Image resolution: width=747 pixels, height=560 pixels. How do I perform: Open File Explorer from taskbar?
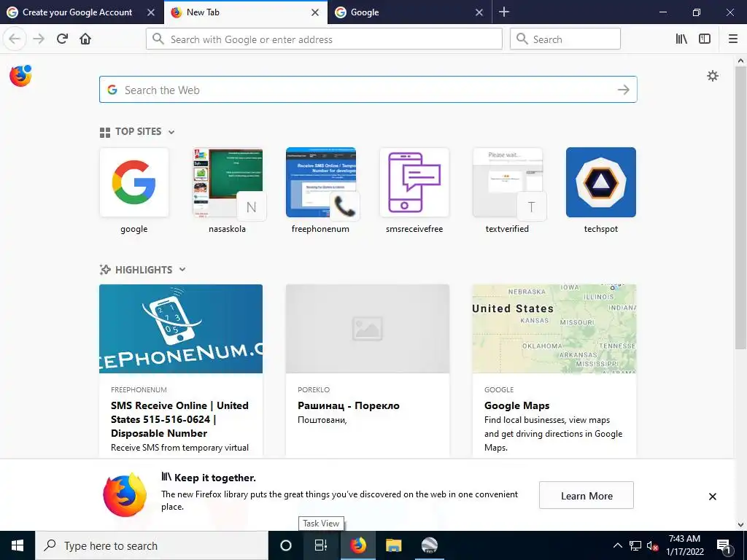click(393, 545)
